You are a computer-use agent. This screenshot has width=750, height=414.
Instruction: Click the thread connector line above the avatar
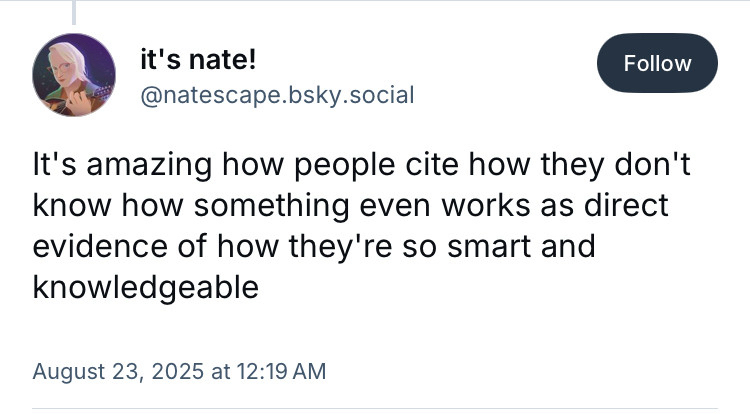coord(74,12)
